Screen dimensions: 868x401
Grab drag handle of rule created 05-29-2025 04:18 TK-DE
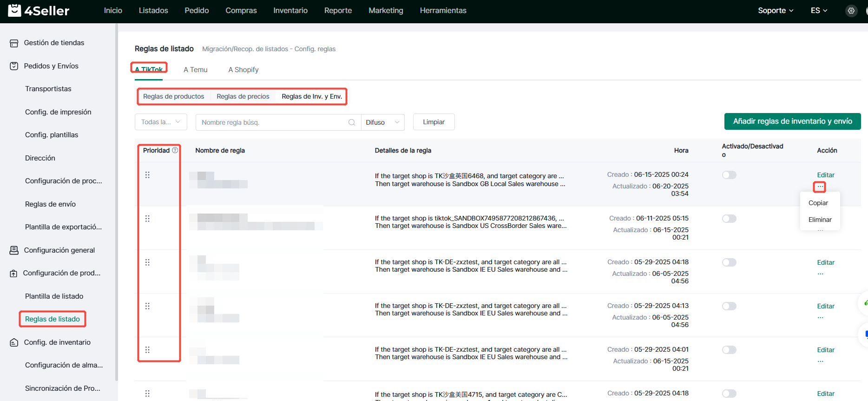(x=147, y=262)
